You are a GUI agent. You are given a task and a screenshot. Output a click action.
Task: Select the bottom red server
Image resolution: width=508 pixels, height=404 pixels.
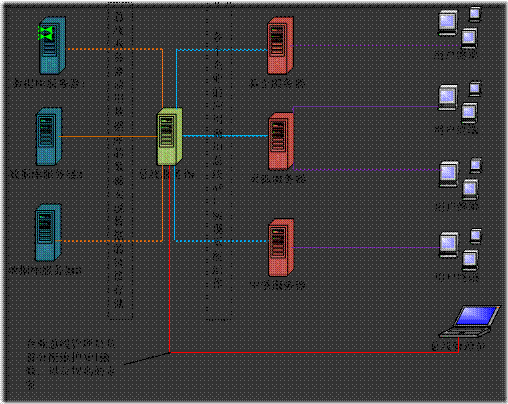click(281, 247)
